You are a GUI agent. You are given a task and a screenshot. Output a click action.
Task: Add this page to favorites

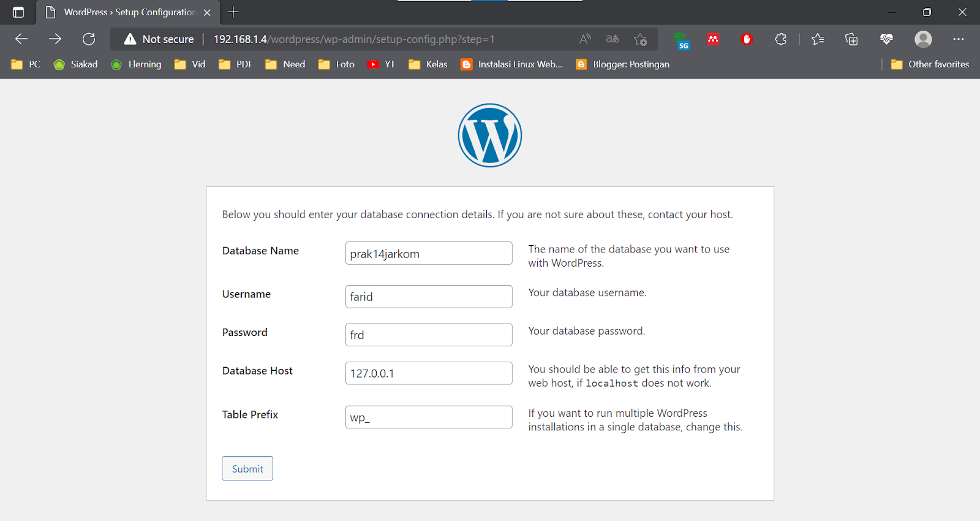pos(640,39)
